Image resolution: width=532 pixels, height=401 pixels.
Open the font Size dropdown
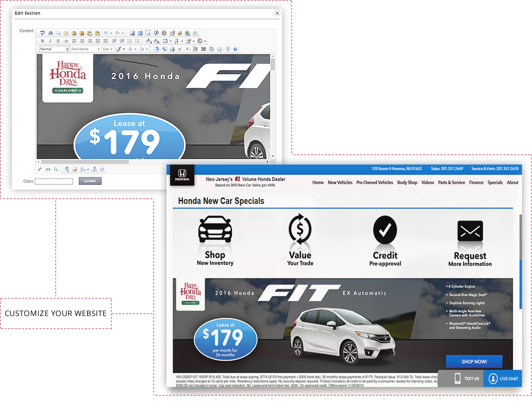(107, 49)
